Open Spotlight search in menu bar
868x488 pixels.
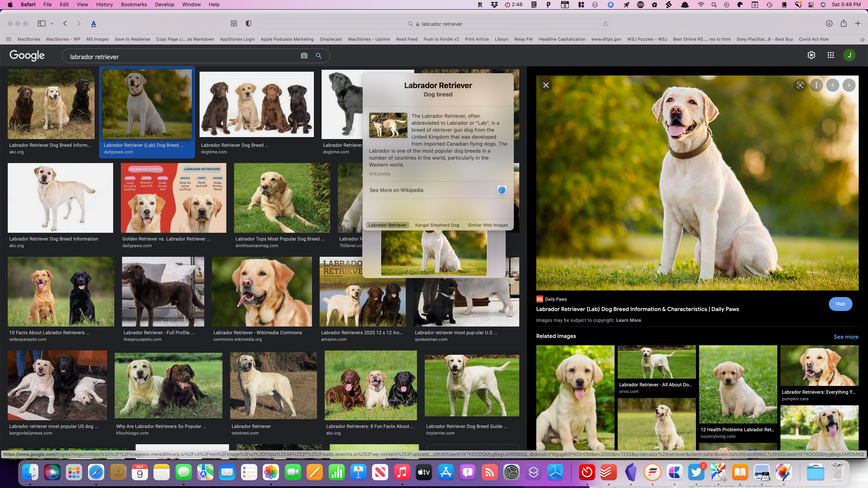(x=714, y=5)
